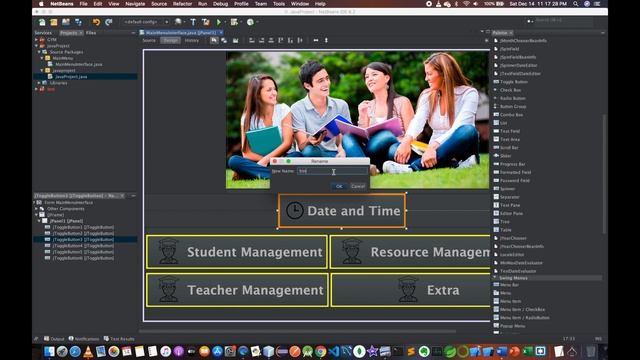This screenshot has width=640, height=360.
Task: Enable Selection Mode in the designer toolbar
Action: (214, 40)
